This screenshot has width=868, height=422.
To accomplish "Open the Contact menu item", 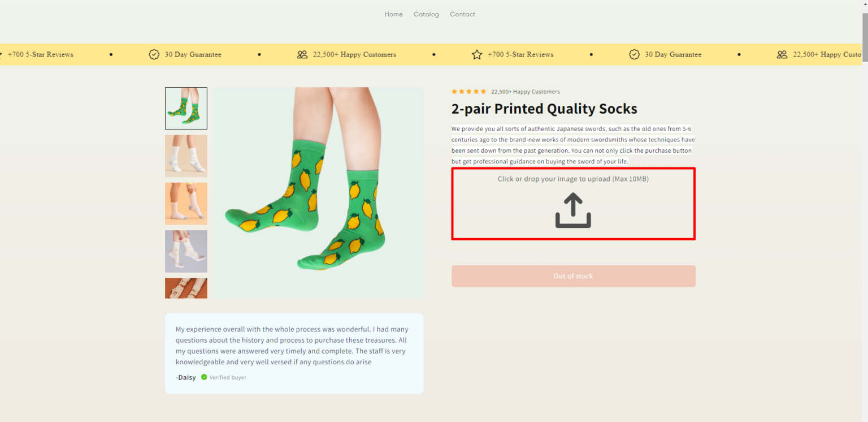I will [x=462, y=14].
